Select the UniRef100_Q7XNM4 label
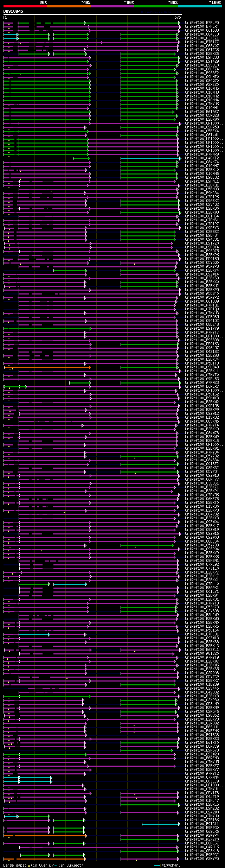225x868 pixels. (202, 777)
